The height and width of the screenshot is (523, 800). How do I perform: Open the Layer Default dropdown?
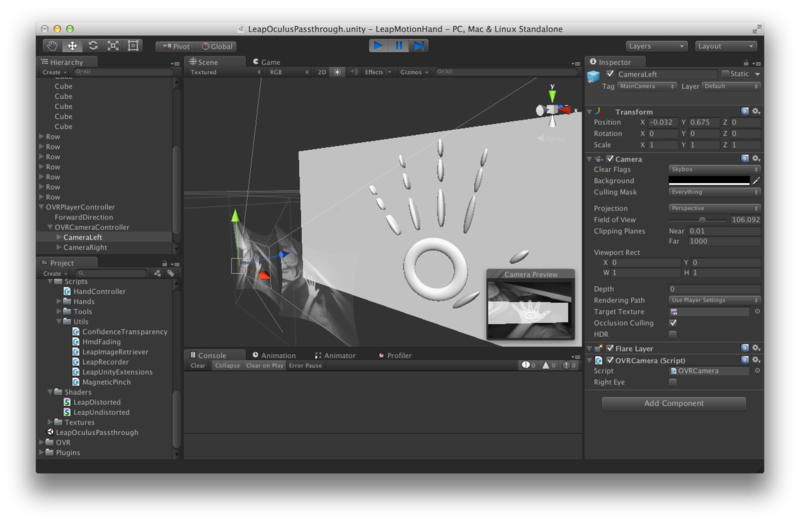(x=731, y=86)
